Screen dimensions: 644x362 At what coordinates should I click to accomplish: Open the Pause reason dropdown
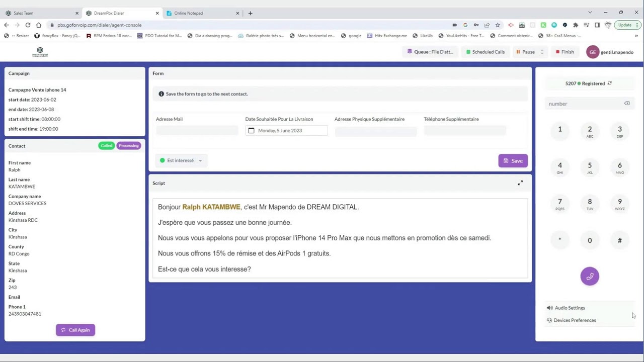530,52
